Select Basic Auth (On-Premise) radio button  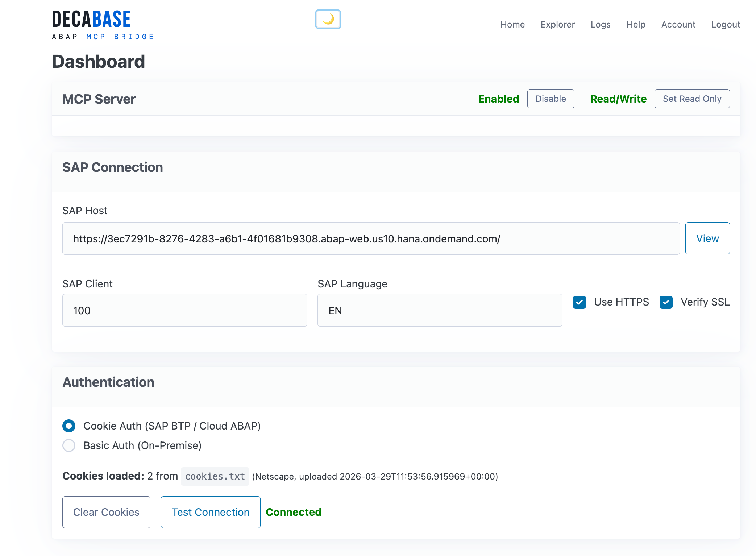69,445
